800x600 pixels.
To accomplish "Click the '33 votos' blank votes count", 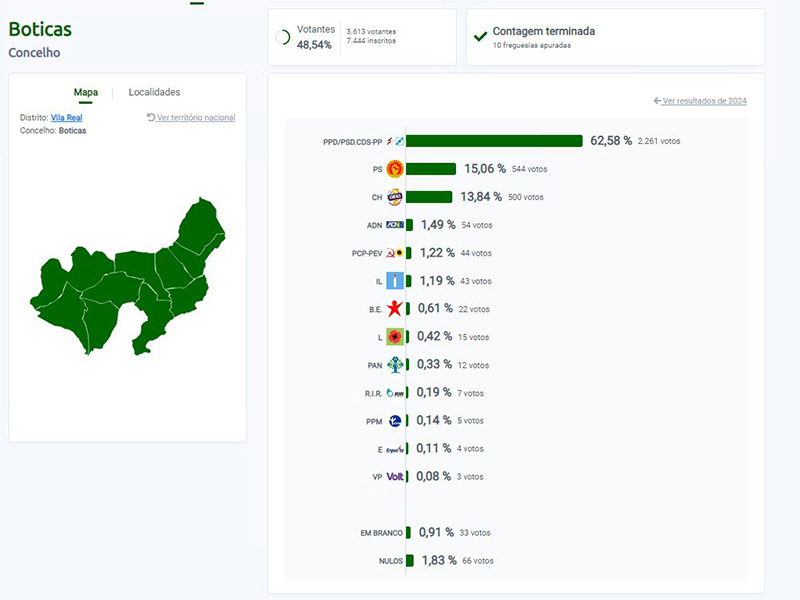I will (474, 533).
